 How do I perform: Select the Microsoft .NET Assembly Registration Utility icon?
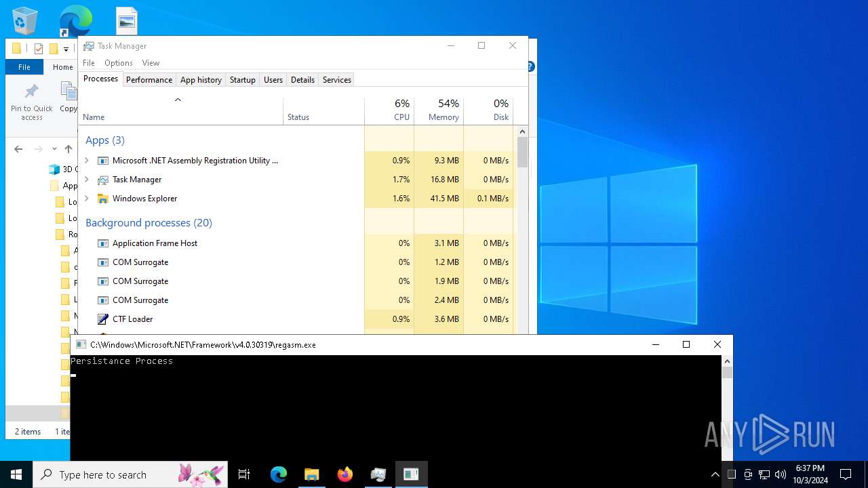[x=103, y=161]
